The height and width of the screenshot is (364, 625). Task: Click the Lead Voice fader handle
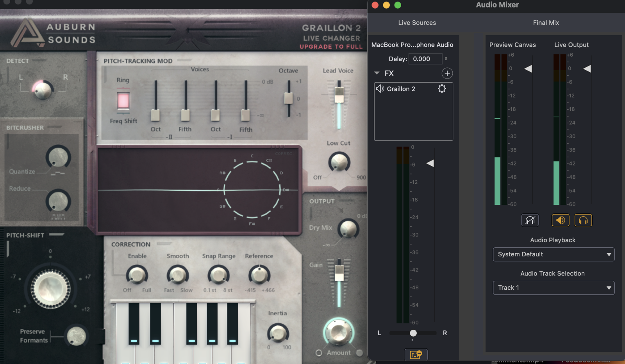[x=339, y=95]
